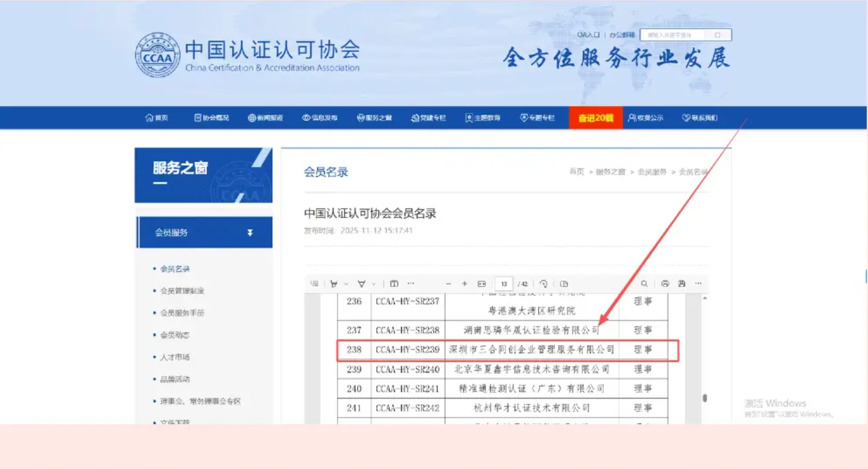Open the 专题专栏 navigation item

tap(537, 118)
